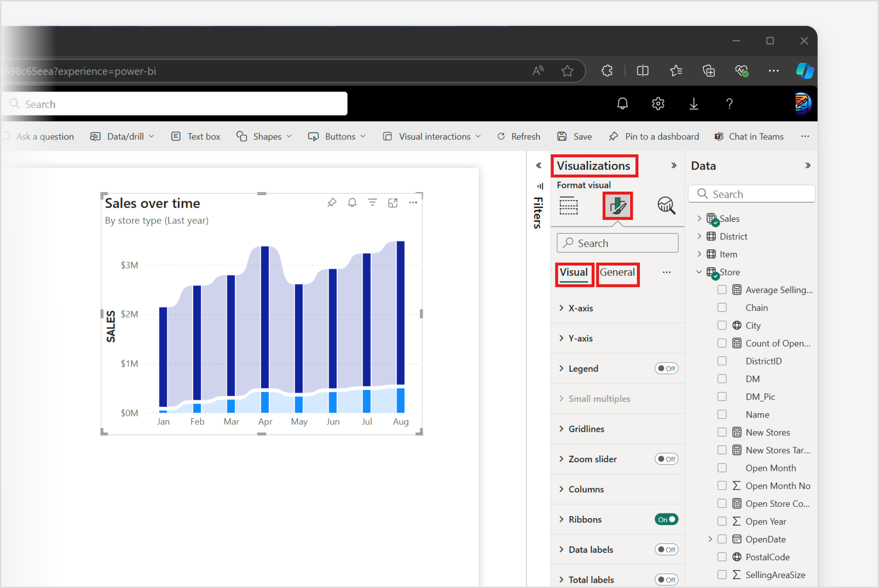Check the City field checkbox
The width and height of the screenshot is (879, 588).
point(721,325)
